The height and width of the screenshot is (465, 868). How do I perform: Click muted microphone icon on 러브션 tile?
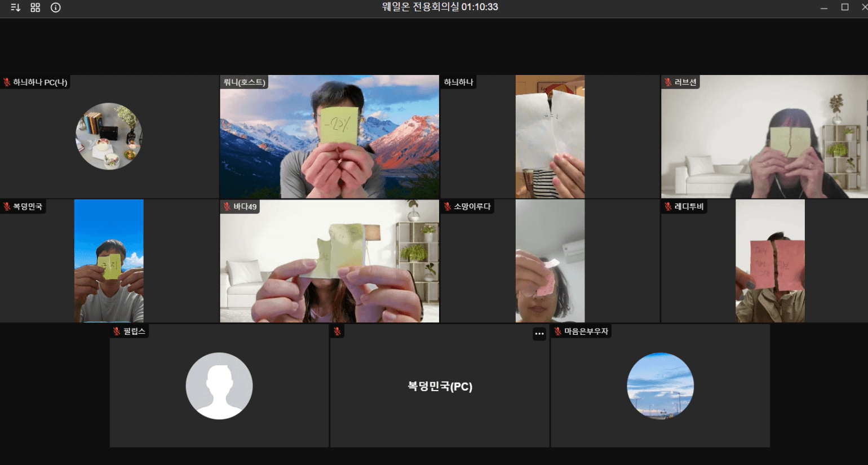coord(668,82)
